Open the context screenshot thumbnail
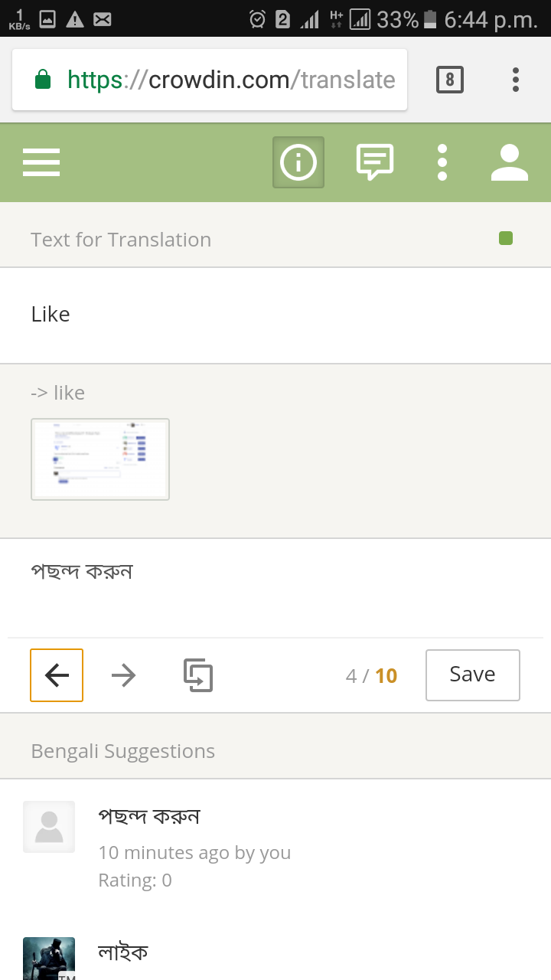The width and height of the screenshot is (551, 980). [x=100, y=459]
